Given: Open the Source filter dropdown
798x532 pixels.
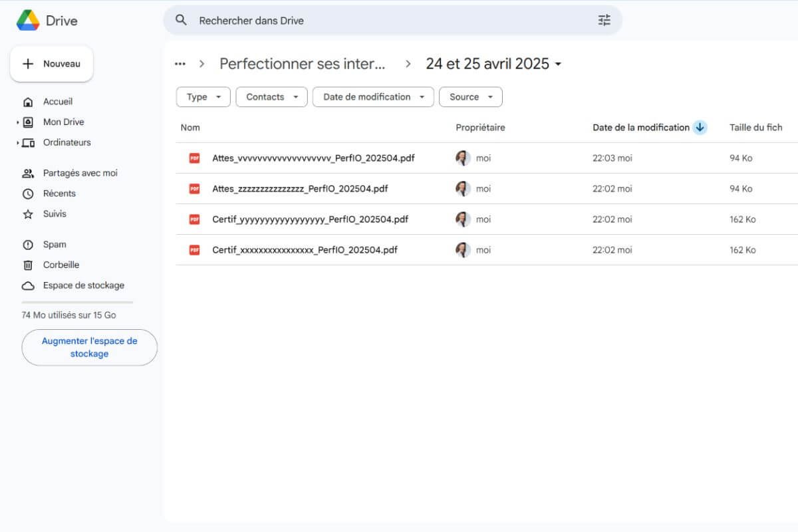Looking at the screenshot, I should pyautogui.click(x=471, y=96).
